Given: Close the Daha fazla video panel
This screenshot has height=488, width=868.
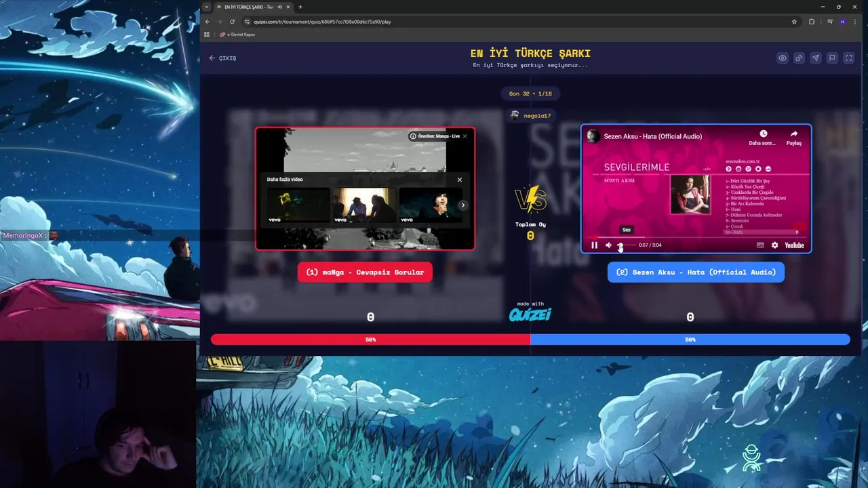Looking at the screenshot, I should [x=460, y=180].
